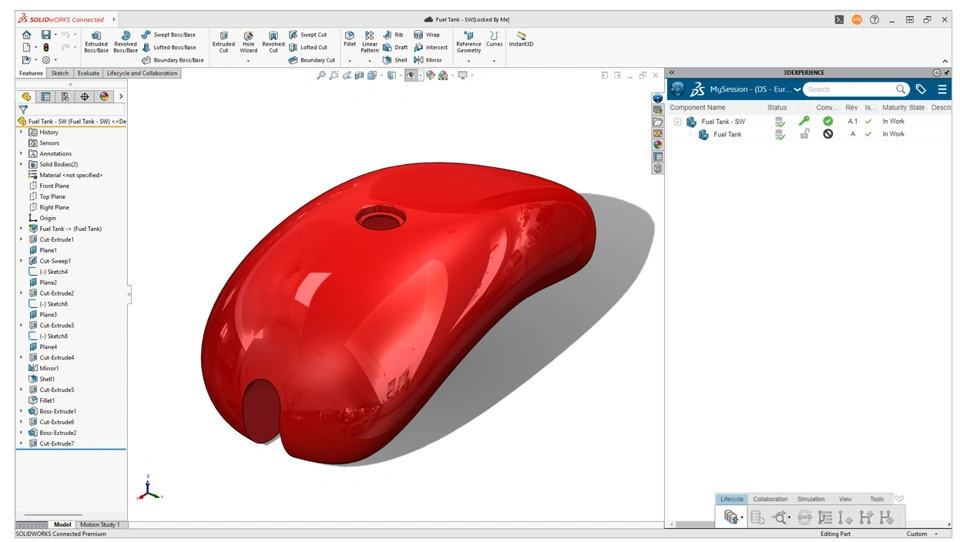Select the Revolved Boss/Base tool

126,42
